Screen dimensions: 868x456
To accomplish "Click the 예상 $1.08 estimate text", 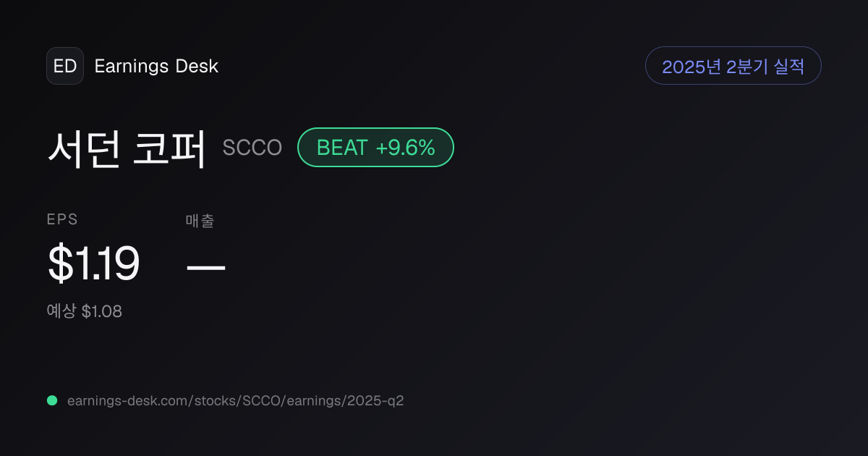I will (85, 311).
